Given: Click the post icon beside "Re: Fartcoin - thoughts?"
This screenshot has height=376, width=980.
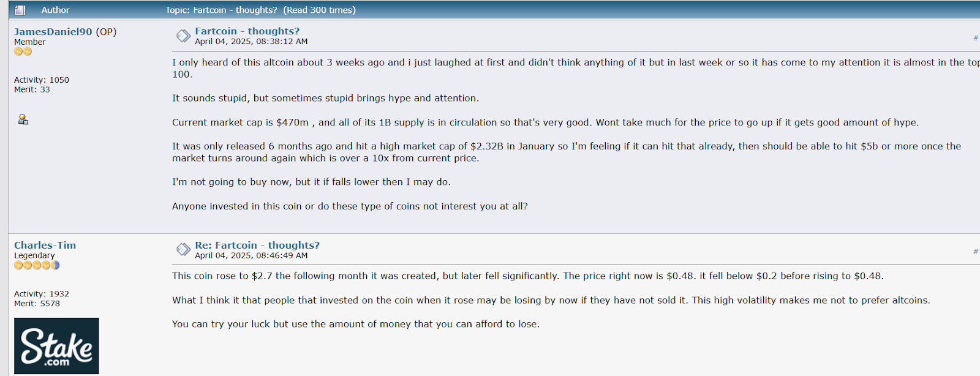Looking at the screenshot, I should (183, 250).
